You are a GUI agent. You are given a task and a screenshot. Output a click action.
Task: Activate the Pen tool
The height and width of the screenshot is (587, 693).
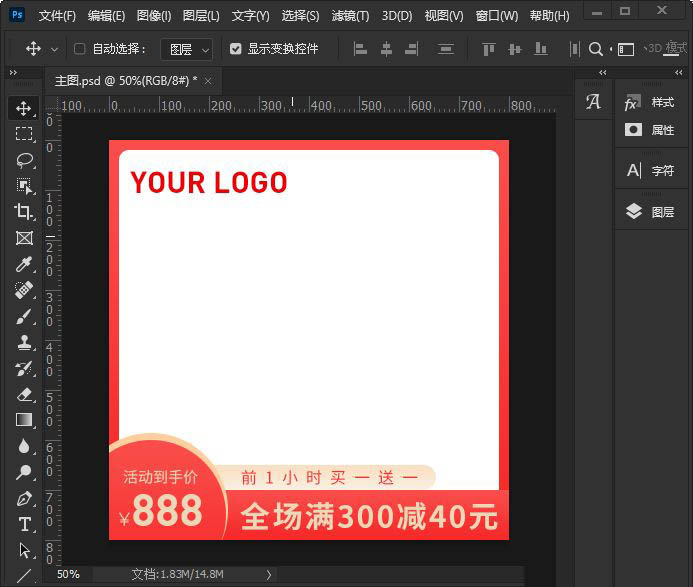[x=24, y=498]
